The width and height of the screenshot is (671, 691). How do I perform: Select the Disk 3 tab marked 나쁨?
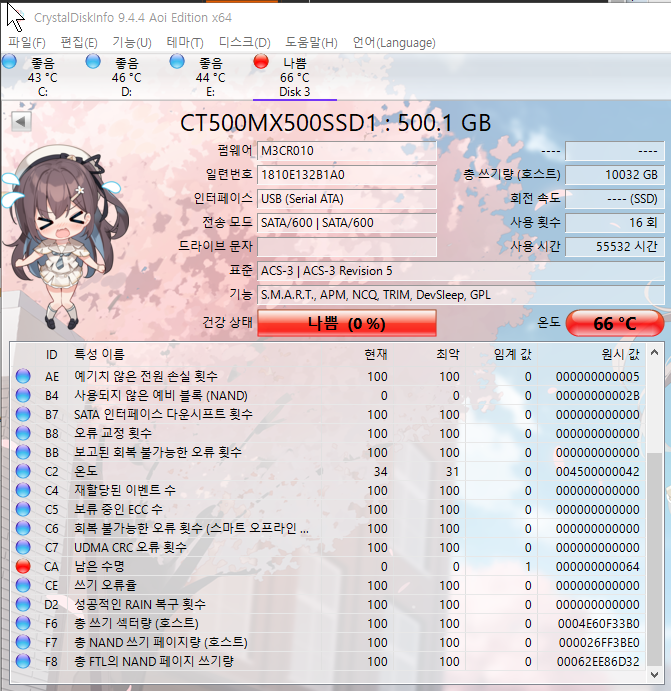(x=295, y=77)
